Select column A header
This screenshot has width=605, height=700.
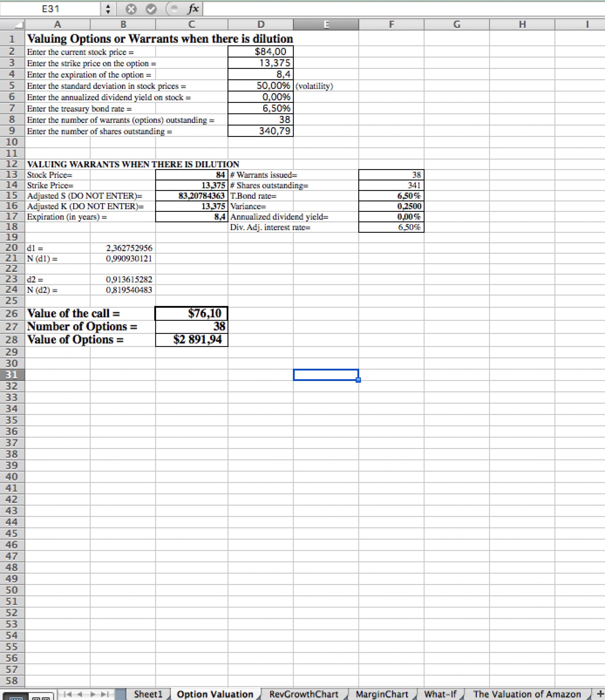[x=57, y=24]
